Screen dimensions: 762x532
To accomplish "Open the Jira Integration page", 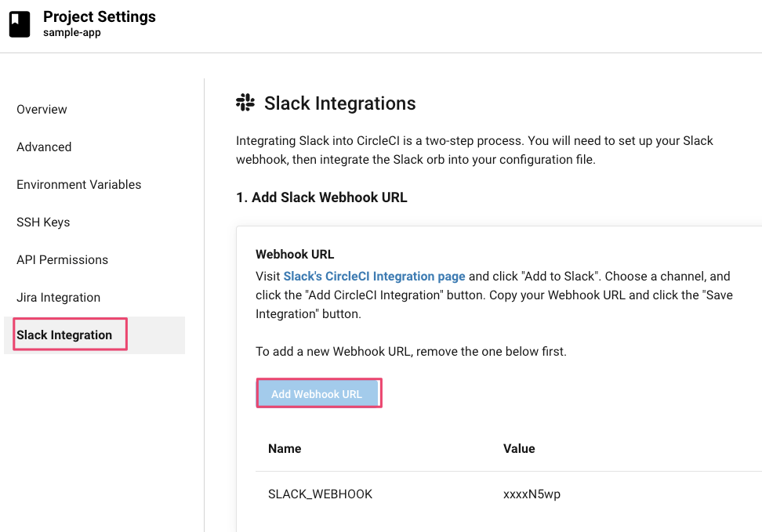I will coord(58,298).
